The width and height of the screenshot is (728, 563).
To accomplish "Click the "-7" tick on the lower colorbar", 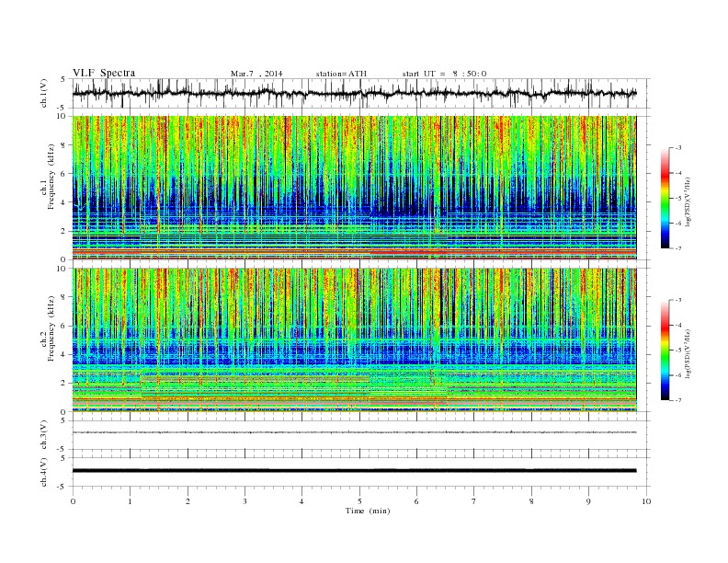I will tap(678, 400).
